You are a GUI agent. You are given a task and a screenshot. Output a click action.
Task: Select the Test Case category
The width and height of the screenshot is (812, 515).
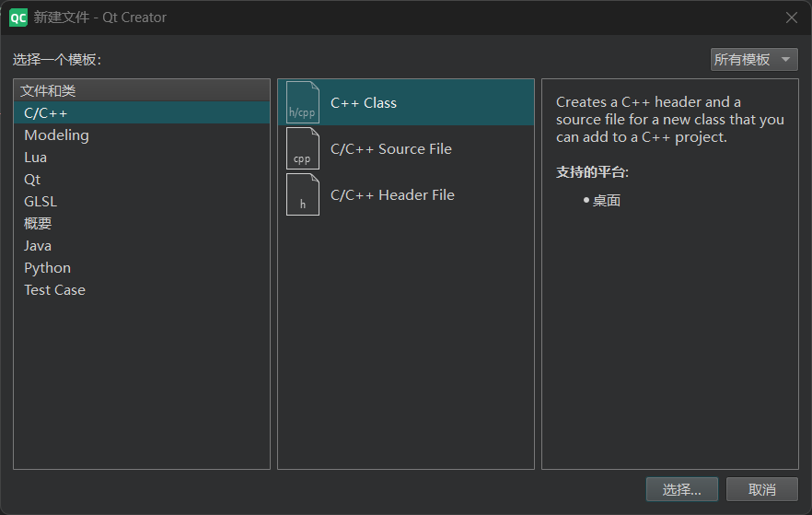tap(142, 290)
